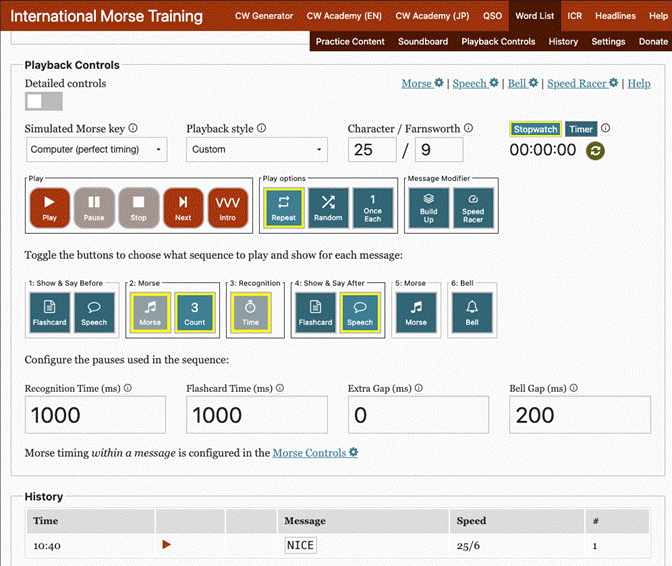Skip to Next message
The image size is (672, 566).
point(183,207)
